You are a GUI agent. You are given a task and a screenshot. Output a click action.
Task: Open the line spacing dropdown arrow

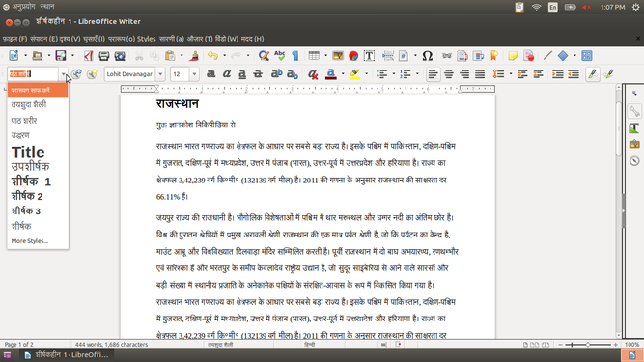pyautogui.click(x=510, y=74)
